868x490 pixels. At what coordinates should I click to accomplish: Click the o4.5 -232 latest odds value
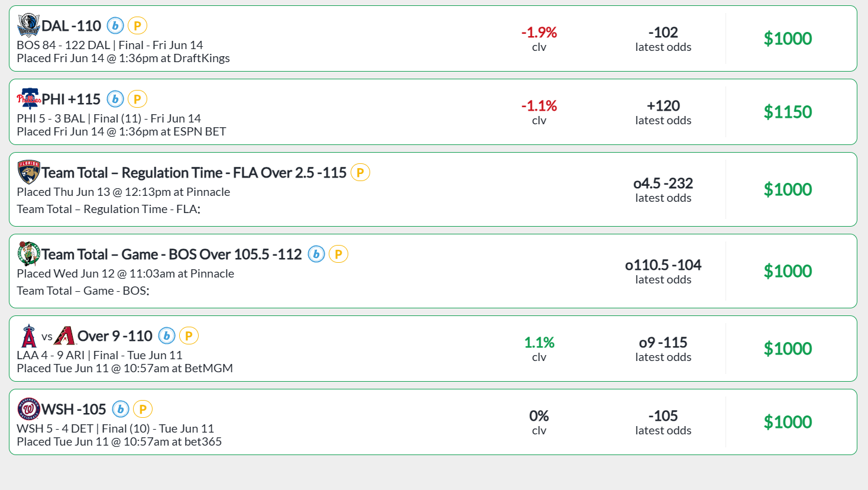point(663,183)
